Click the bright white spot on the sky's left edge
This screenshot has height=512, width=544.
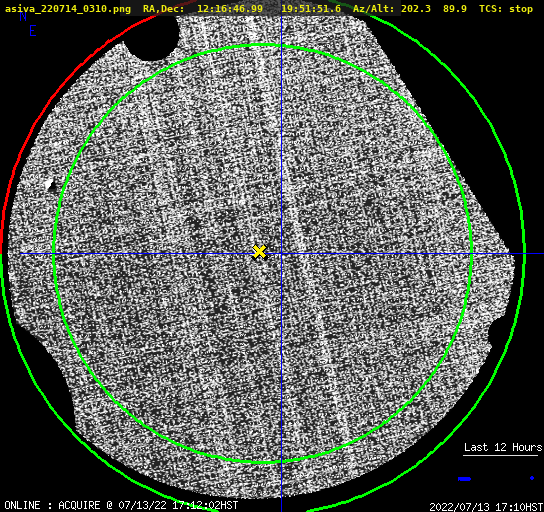[50, 185]
